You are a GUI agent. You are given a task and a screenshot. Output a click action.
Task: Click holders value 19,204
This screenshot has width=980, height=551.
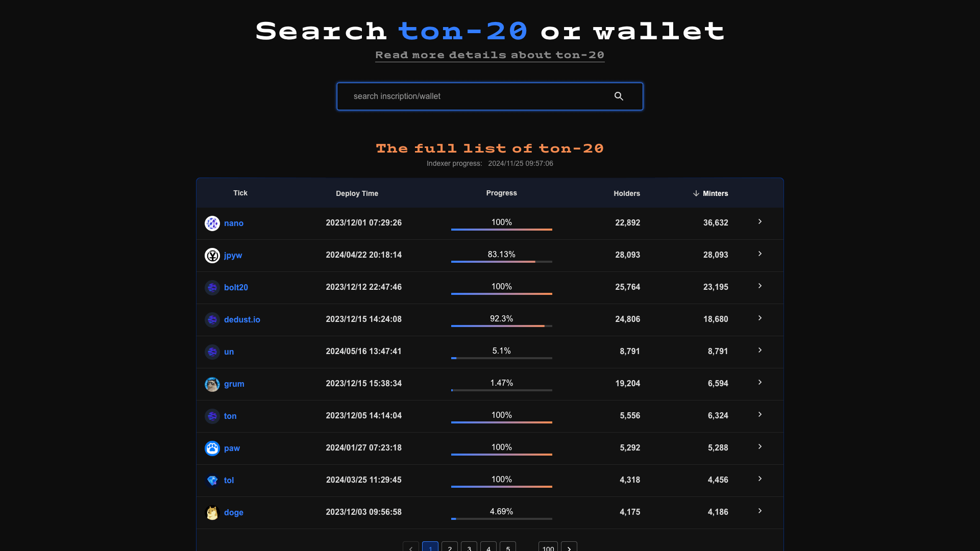[627, 384]
